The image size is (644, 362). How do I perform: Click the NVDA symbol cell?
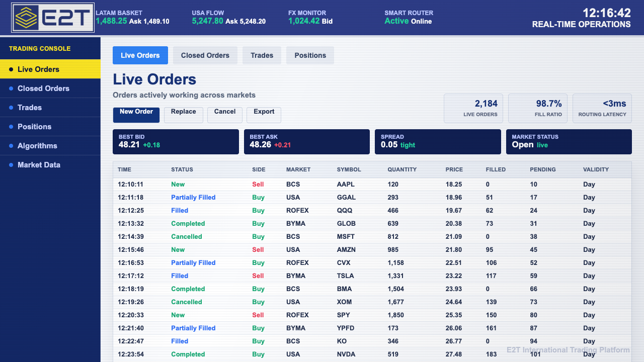point(346,354)
